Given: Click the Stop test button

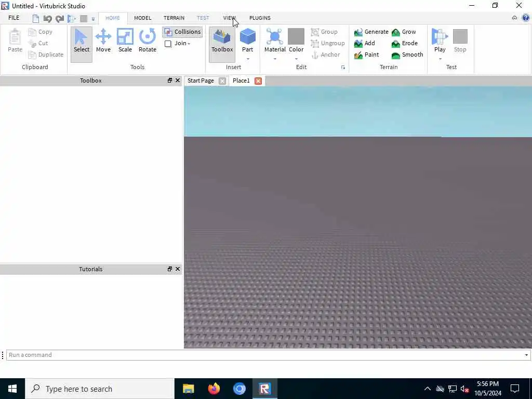Looking at the screenshot, I should (x=460, y=41).
